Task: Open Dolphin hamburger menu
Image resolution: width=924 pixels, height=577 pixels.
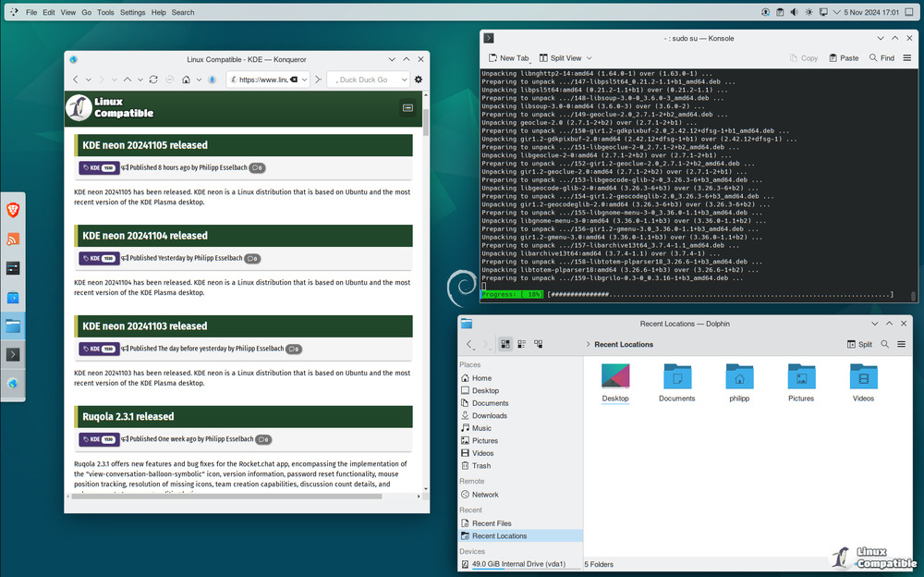Action: click(902, 344)
